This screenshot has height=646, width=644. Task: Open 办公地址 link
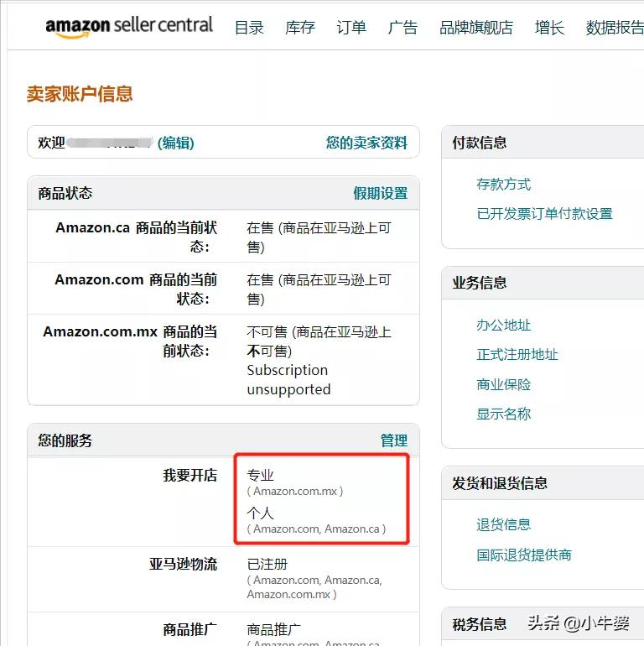click(x=504, y=325)
